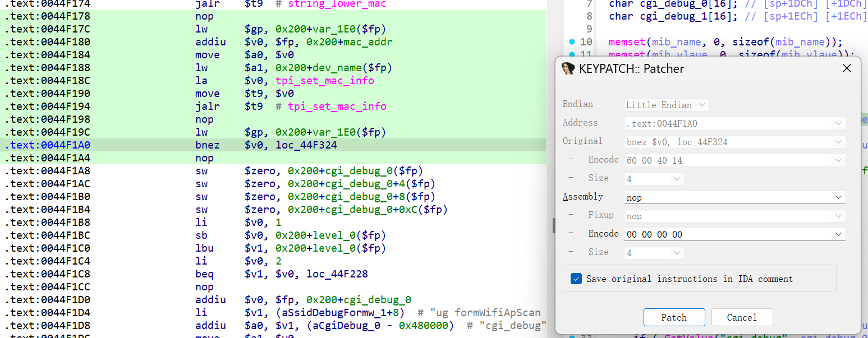This screenshot has height=338, width=868.
Task: Open the Endian dropdown
Action: click(667, 105)
